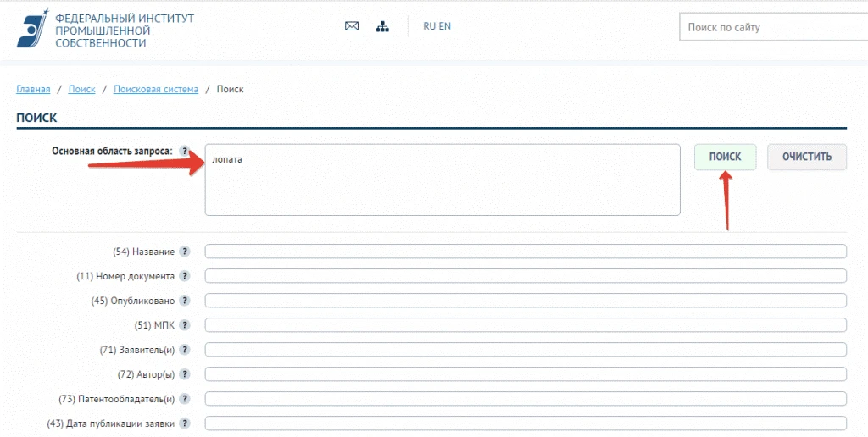
Task: Show help for (45) Опубликовано
Action: (185, 301)
